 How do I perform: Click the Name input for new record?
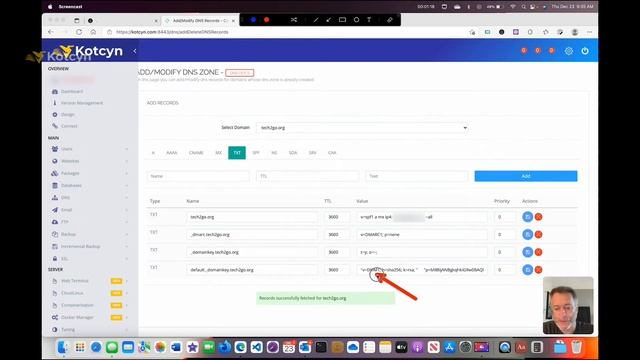(x=198, y=176)
